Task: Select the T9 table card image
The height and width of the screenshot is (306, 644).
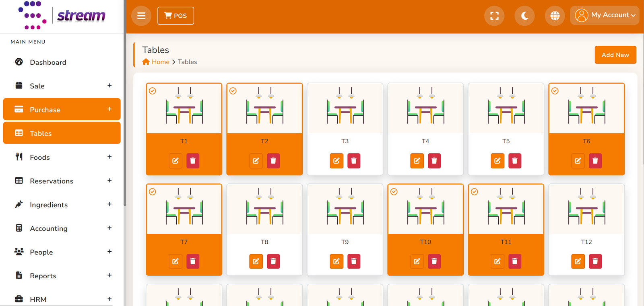Action: (x=345, y=209)
